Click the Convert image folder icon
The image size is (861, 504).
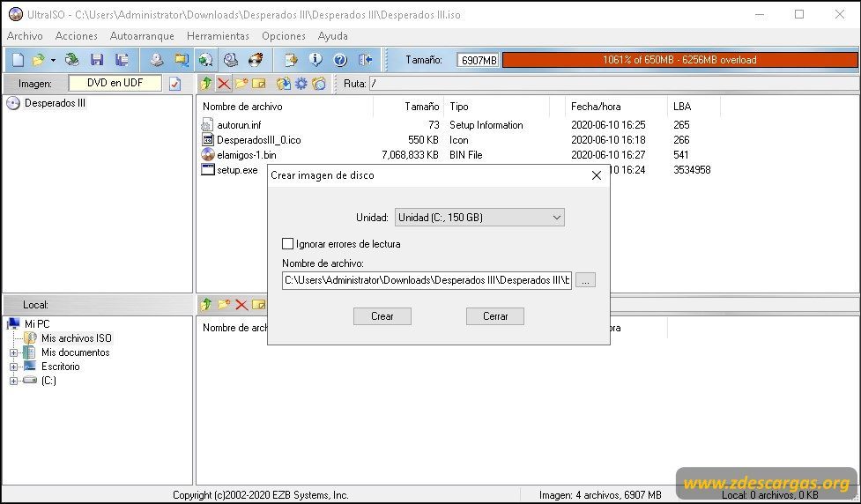[181, 60]
